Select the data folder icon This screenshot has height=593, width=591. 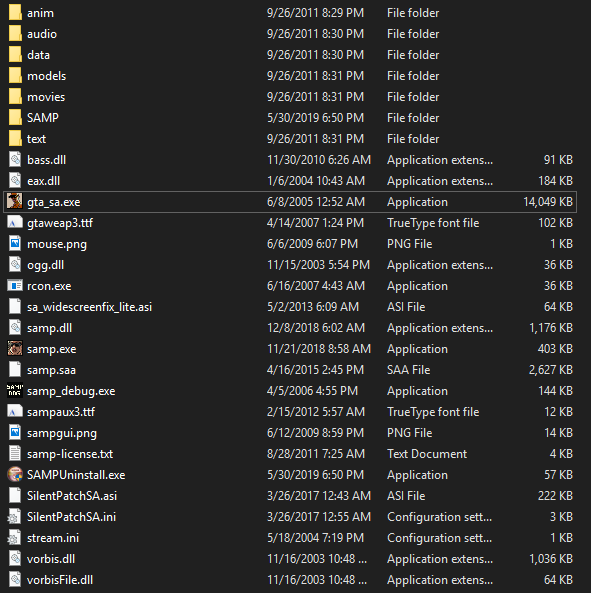15,54
